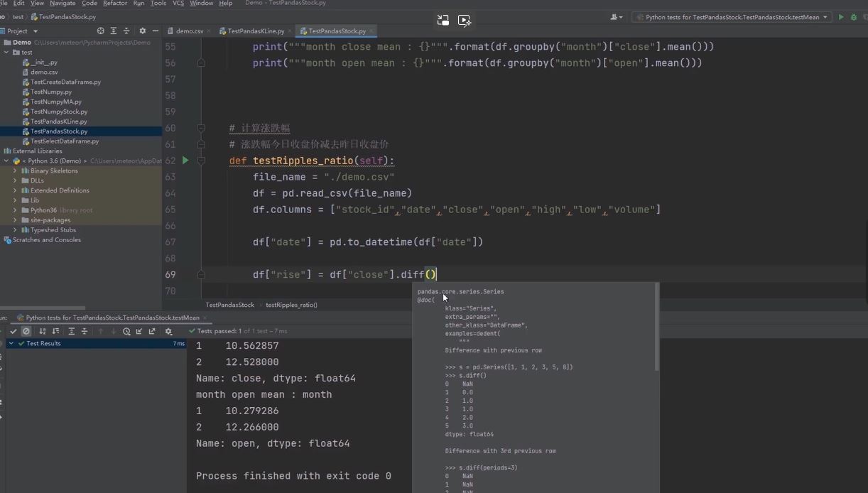Click Sort Alphabetically icon in Run toolbar

click(x=43, y=331)
